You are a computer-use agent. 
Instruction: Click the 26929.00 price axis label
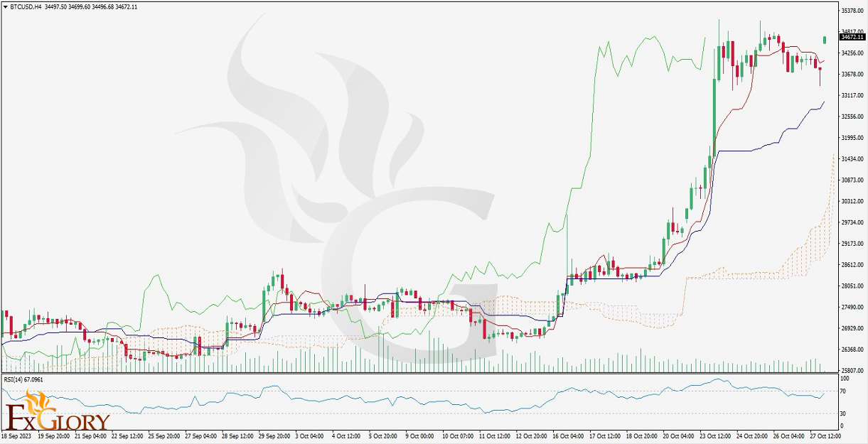click(852, 329)
